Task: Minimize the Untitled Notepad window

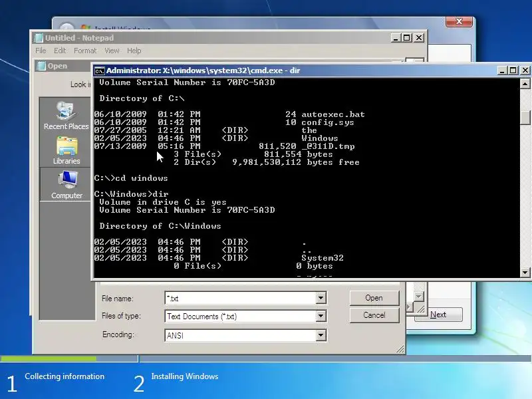Action: click(x=395, y=38)
